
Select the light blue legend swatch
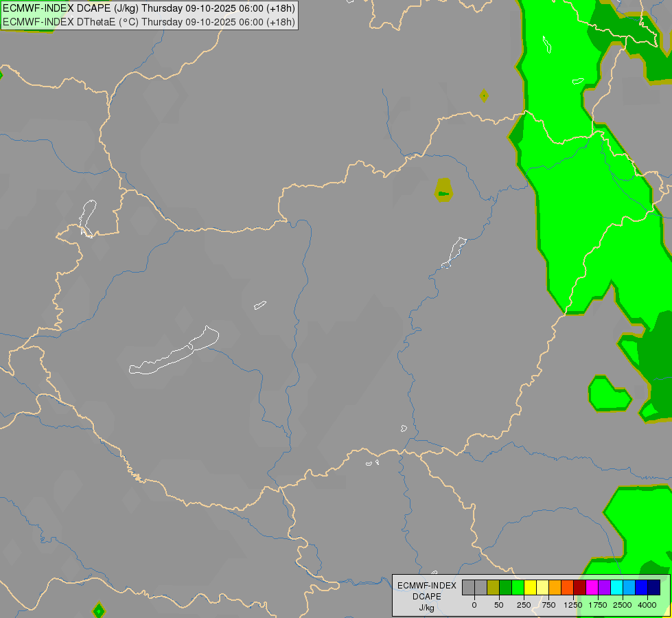coord(629,587)
